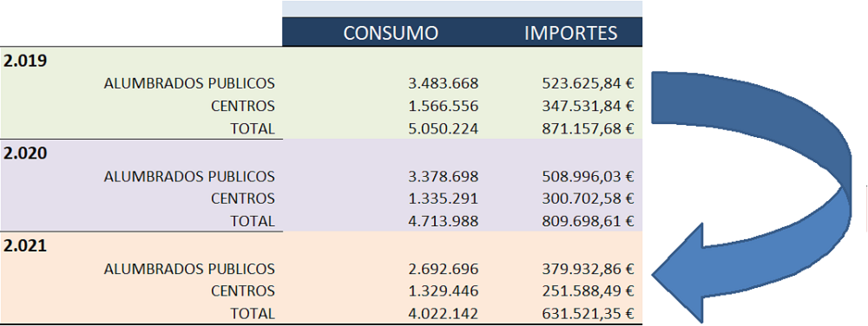The width and height of the screenshot is (868, 326).
Task: Click the ALUMBRADOS PUBLICOS label under 2.019
Action: [189, 83]
